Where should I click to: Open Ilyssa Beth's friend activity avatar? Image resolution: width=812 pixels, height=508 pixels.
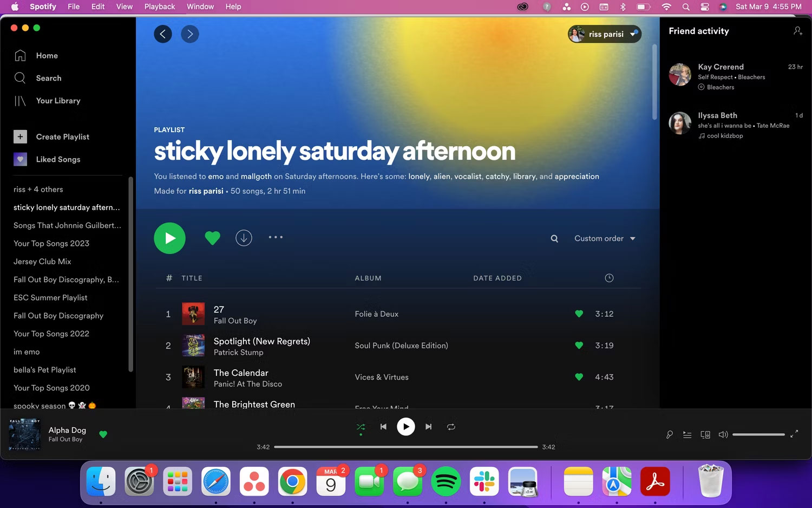680,123
